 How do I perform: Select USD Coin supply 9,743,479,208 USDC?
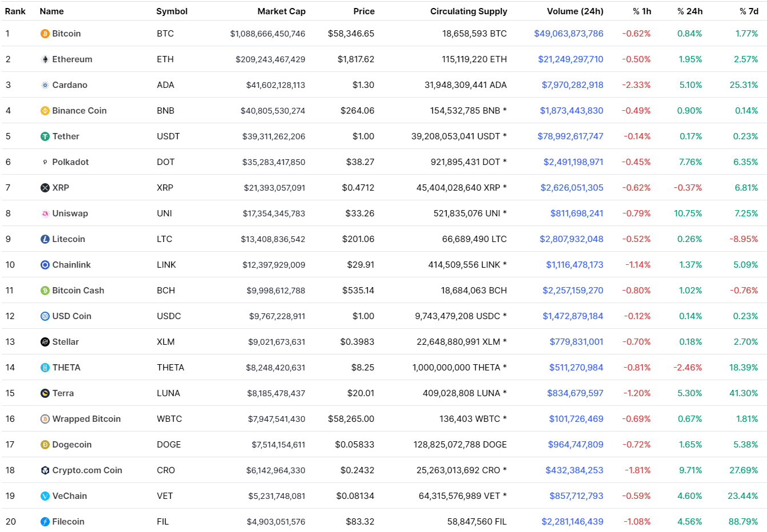click(x=461, y=316)
